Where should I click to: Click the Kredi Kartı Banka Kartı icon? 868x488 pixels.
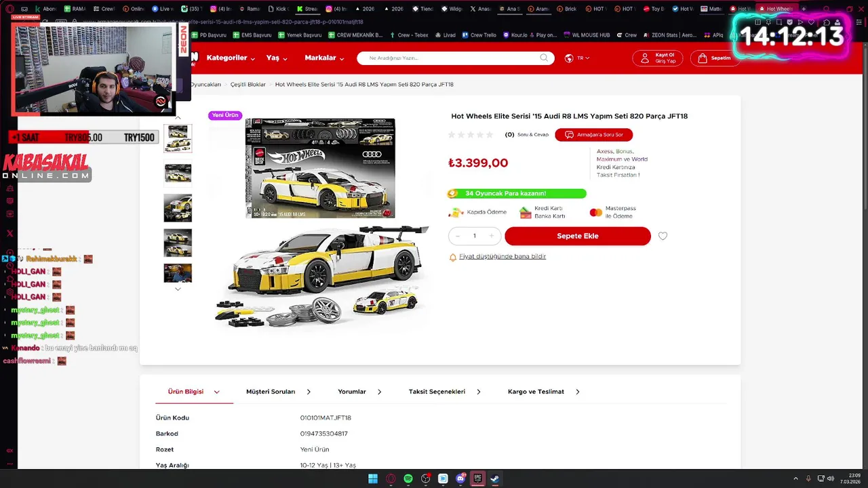pyautogui.click(x=526, y=212)
